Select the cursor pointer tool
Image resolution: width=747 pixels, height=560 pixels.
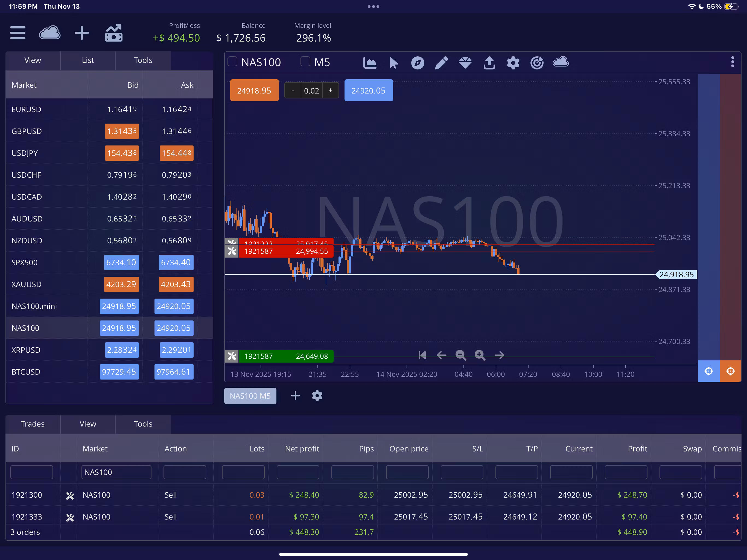click(393, 63)
